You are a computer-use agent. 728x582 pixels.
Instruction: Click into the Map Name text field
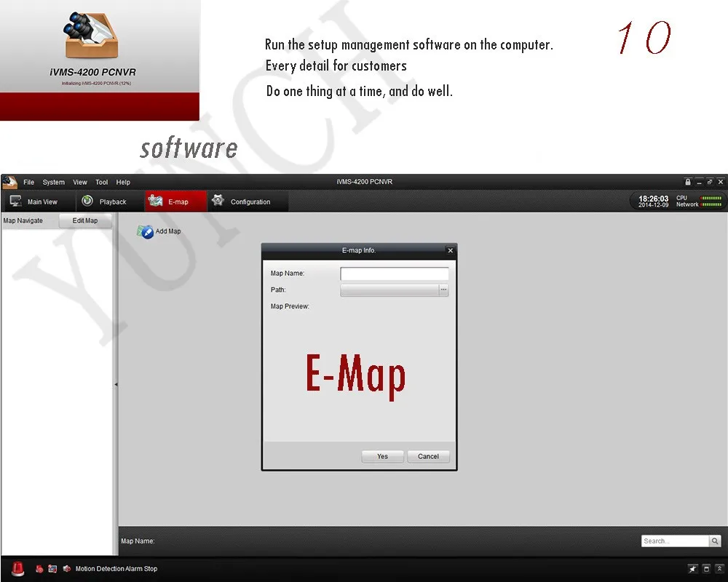(394, 274)
